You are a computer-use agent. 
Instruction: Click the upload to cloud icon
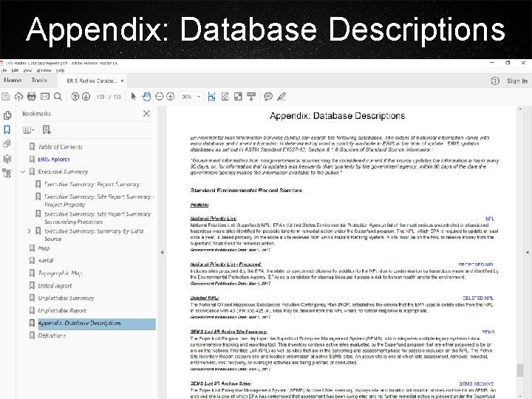coord(18,97)
